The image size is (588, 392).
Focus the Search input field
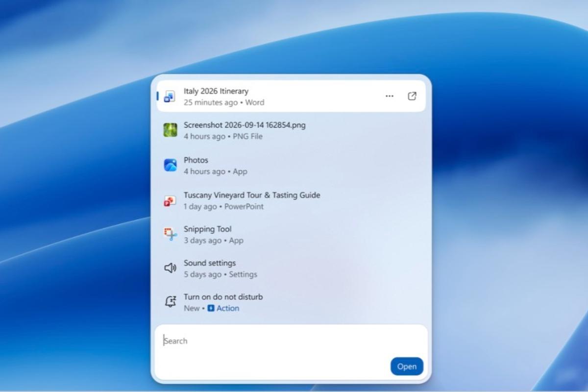coord(291,353)
